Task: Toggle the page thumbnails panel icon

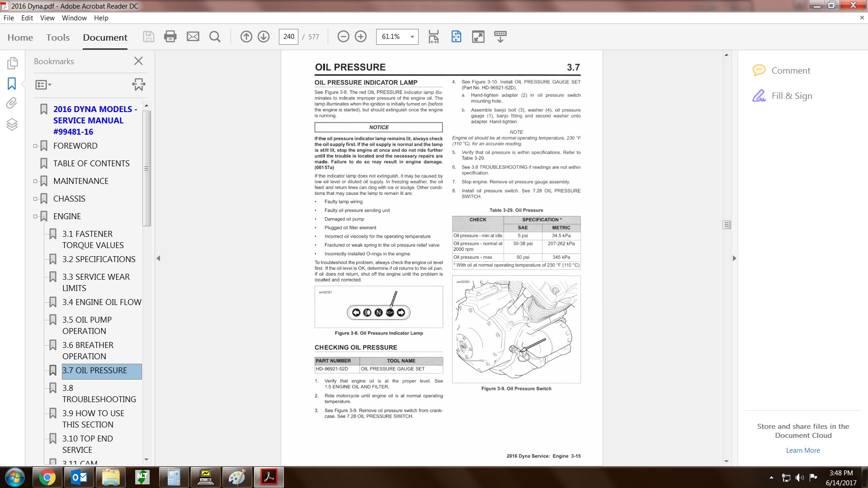Action: [x=12, y=63]
